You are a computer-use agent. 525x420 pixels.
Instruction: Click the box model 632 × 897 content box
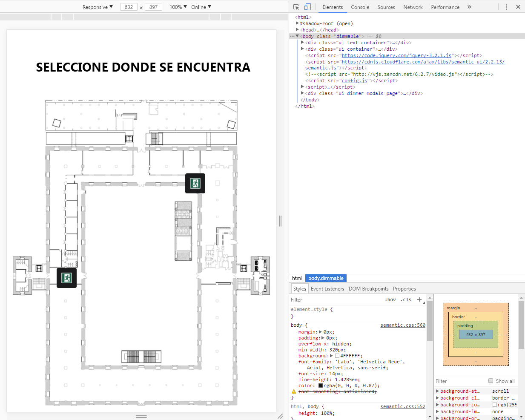[x=476, y=334]
